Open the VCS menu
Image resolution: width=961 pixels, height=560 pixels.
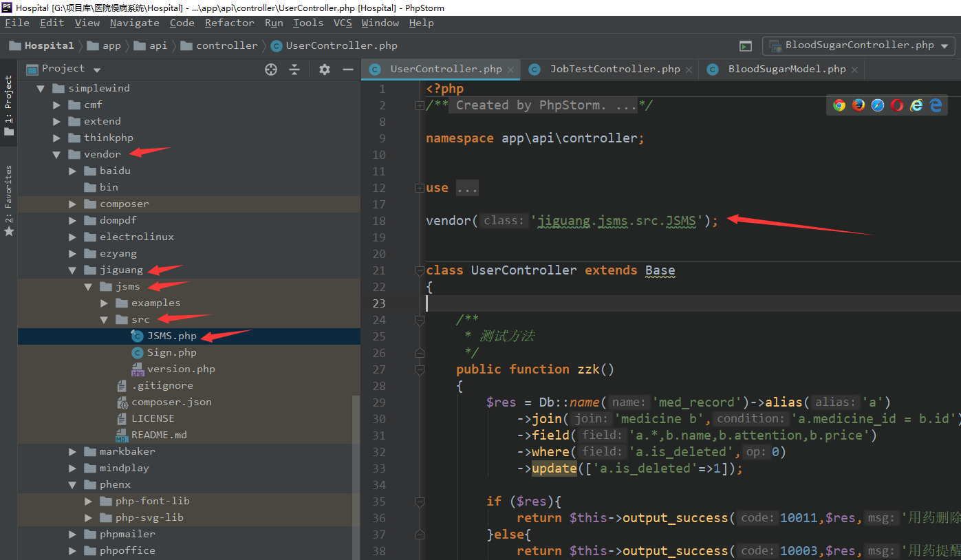click(343, 23)
